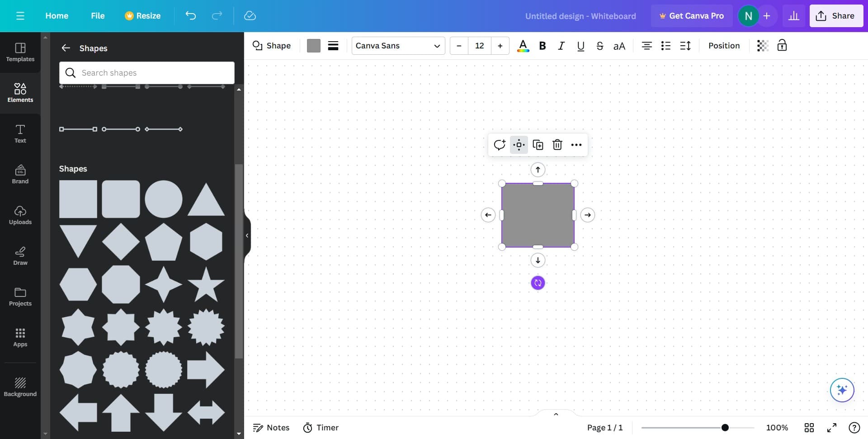This screenshot has height=439, width=868.
Task: Click the shape search field
Action: tap(146, 72)
